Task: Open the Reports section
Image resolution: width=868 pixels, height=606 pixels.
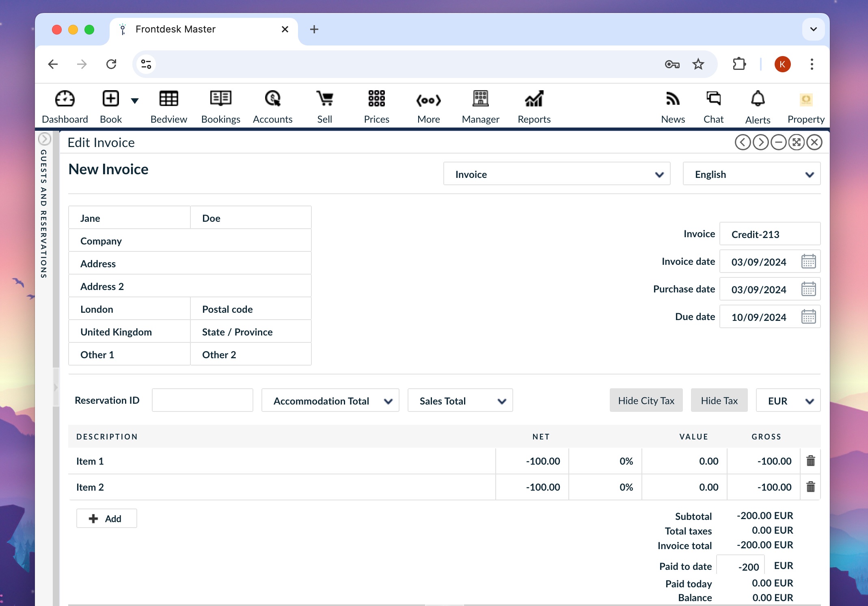Action: tap(534, 107)
